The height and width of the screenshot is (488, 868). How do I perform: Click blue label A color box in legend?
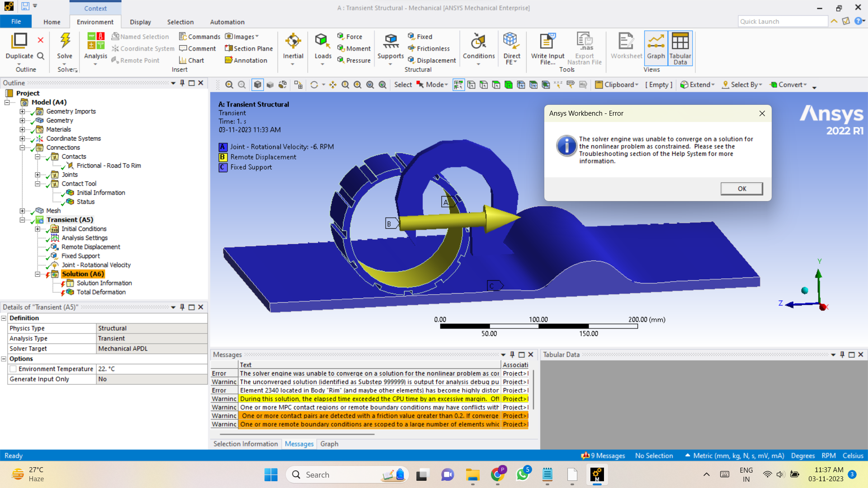(222, 147)
